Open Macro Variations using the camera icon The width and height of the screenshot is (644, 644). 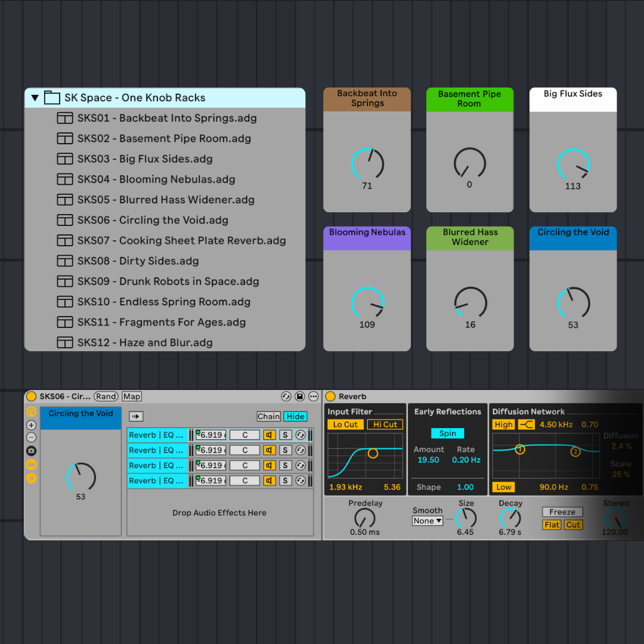[30, 450]
